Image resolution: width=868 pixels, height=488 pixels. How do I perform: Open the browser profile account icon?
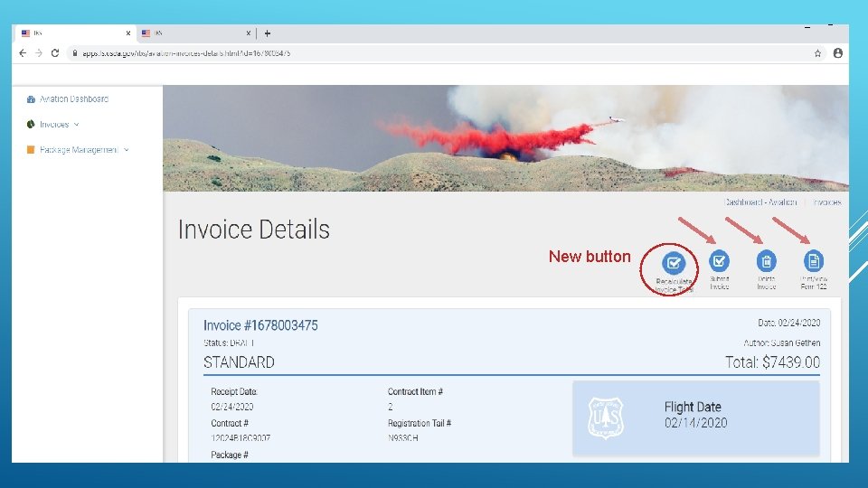coord(837,53)
